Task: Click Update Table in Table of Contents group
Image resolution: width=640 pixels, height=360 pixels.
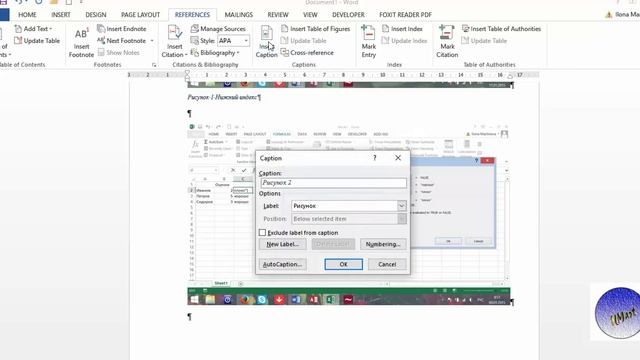Action: pyautogui.click(x=37, y=40)
